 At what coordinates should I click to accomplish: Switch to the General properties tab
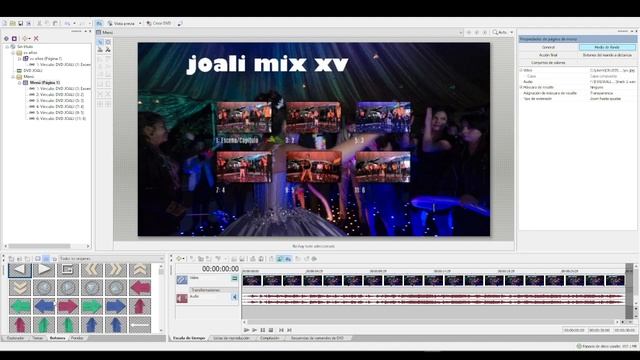point(548,47)
